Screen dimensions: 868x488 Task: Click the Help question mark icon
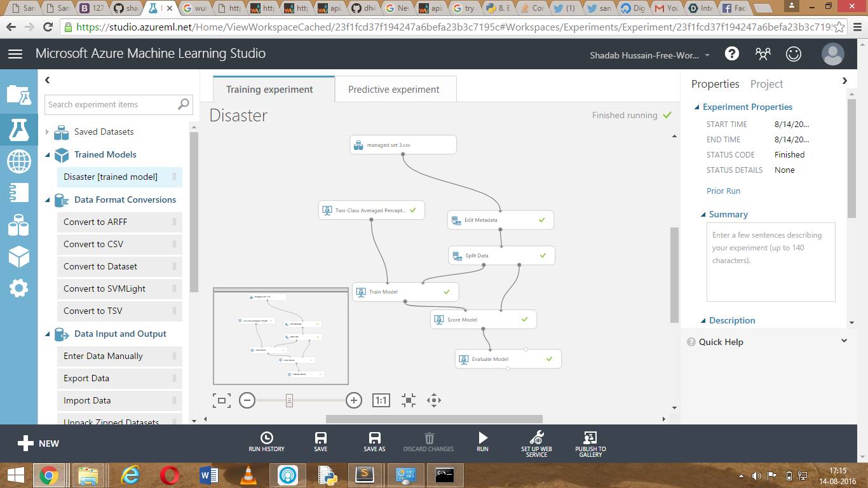coord(732,54)
